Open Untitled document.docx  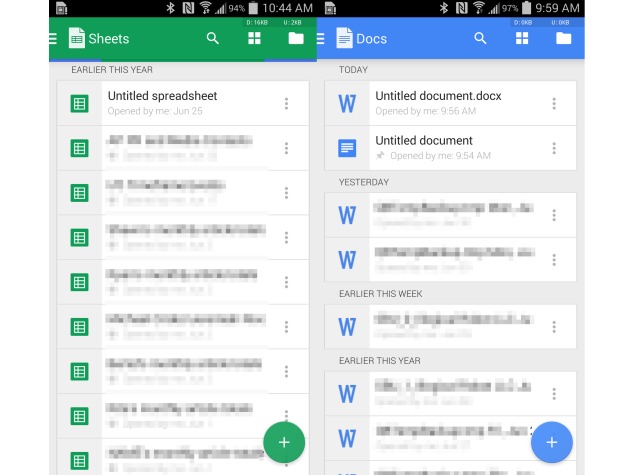[x=450, y=103]
